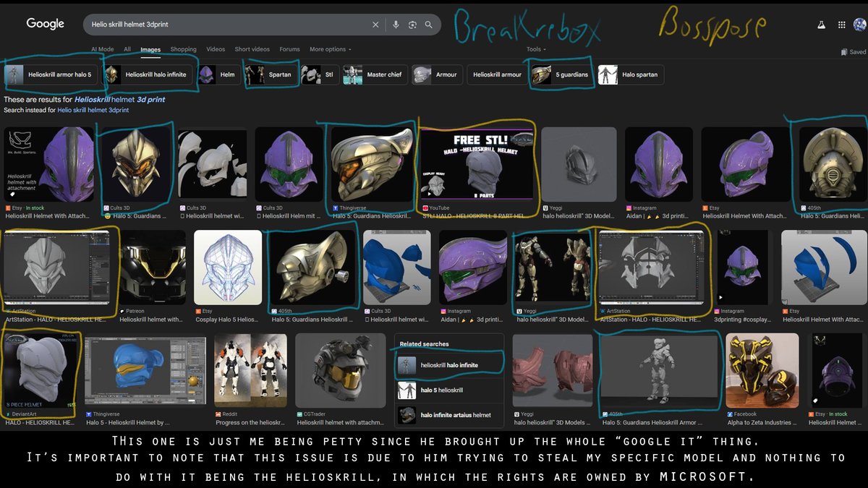This screenshot has height=488, width=868.
Task: Select the 'Halo spartan' filter chip
Action: (x=631, y=74)
